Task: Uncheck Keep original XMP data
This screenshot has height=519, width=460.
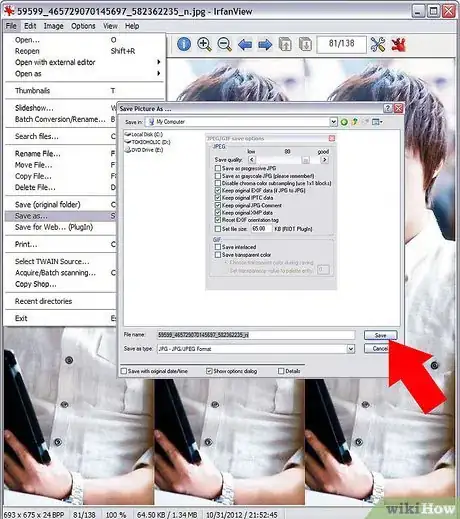Action: pyautogui.click(x=218, y=212)
